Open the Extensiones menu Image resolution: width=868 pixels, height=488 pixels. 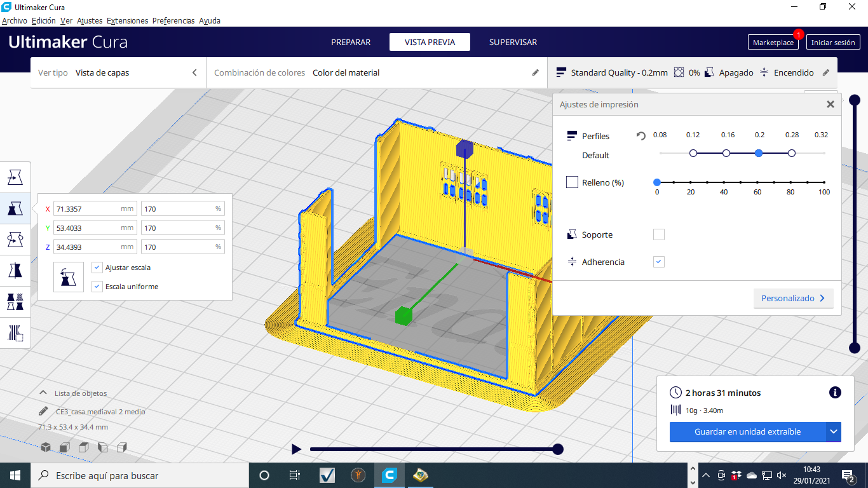tap(127, 21)
